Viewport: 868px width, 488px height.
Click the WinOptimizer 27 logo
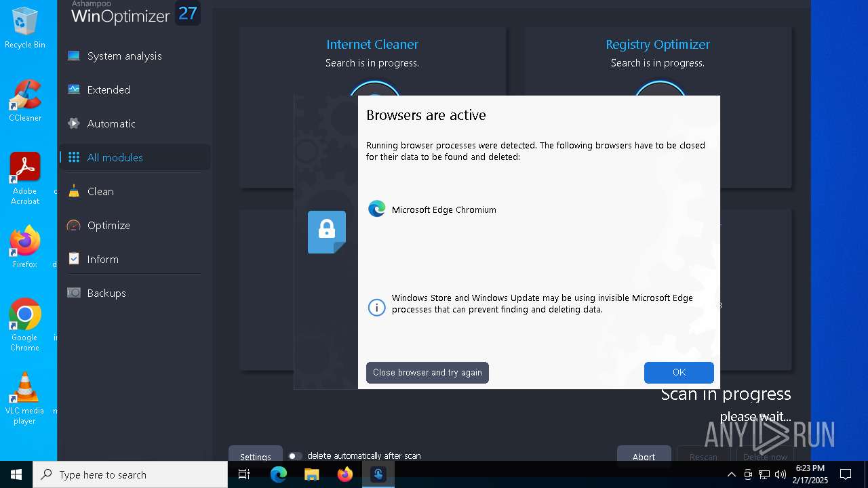tap(135, 13)
